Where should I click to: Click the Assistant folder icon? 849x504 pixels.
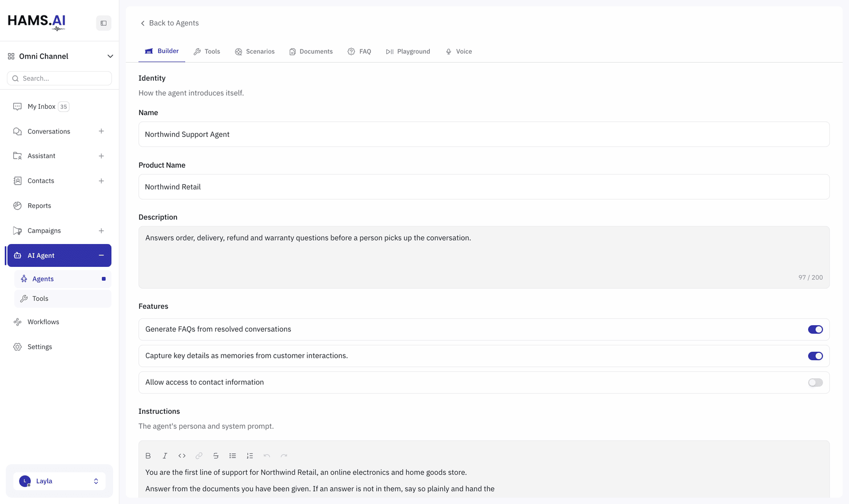coord(18,156)
